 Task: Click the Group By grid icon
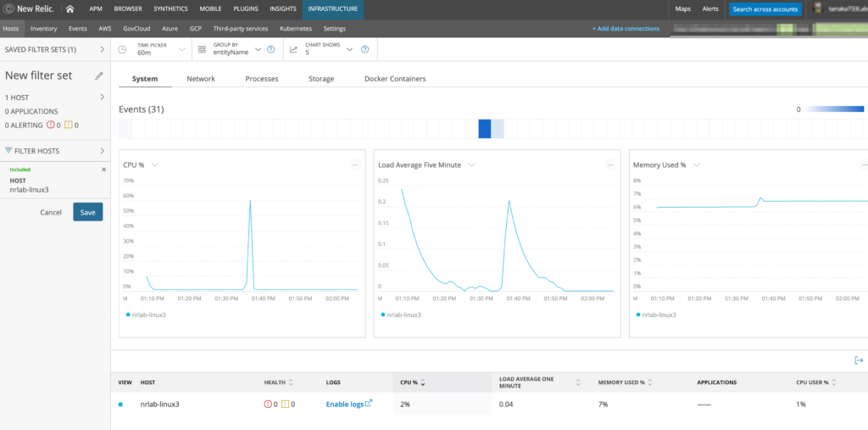pos(202,49)
